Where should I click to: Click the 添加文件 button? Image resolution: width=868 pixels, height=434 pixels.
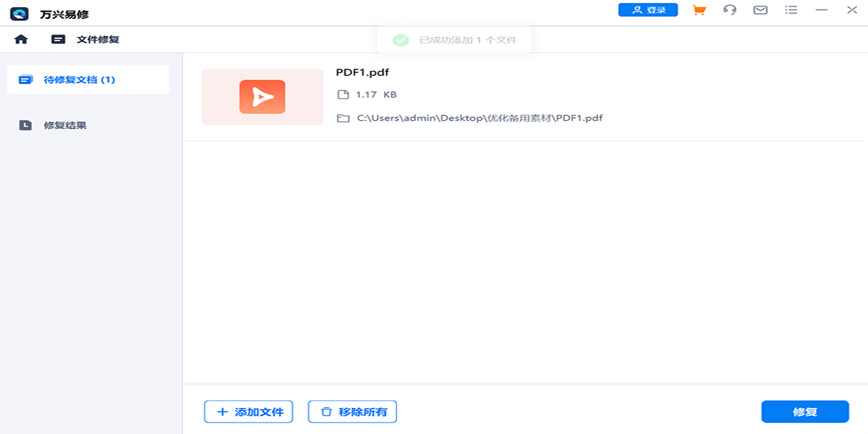click(x=249, y=412)
